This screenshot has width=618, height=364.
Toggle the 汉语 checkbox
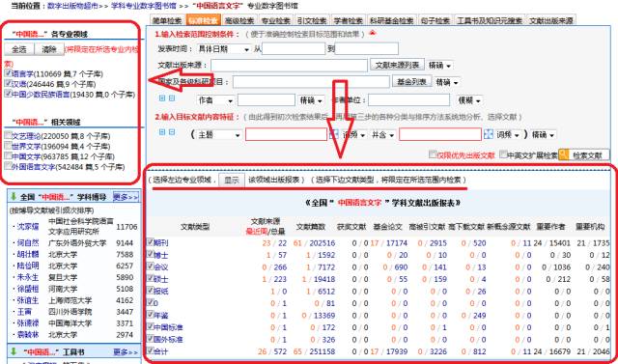click(x=8, y=83)
